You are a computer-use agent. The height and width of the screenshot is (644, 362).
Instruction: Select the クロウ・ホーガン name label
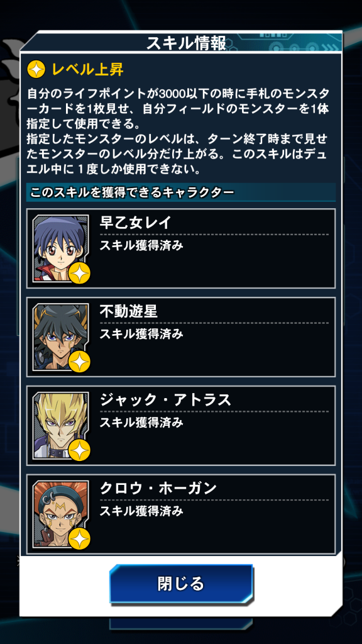click(158, 489)
